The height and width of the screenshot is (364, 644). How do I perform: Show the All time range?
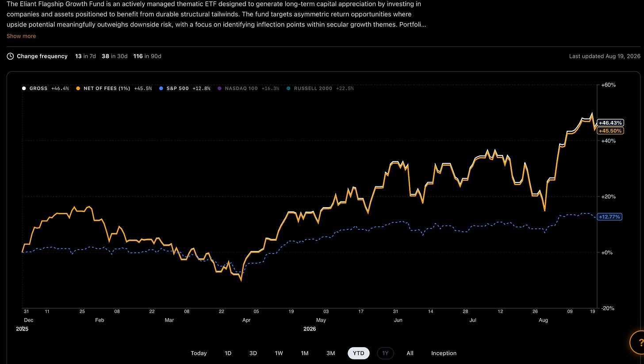click(x=410, y=353)
